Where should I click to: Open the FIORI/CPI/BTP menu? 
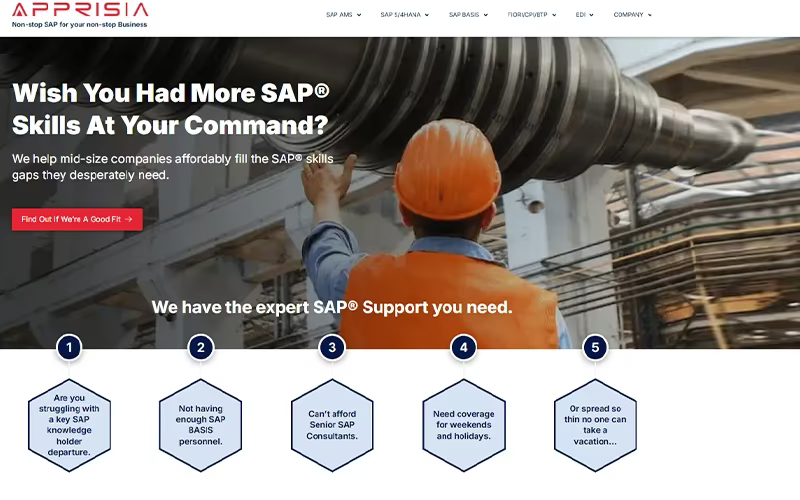(527, 15)
